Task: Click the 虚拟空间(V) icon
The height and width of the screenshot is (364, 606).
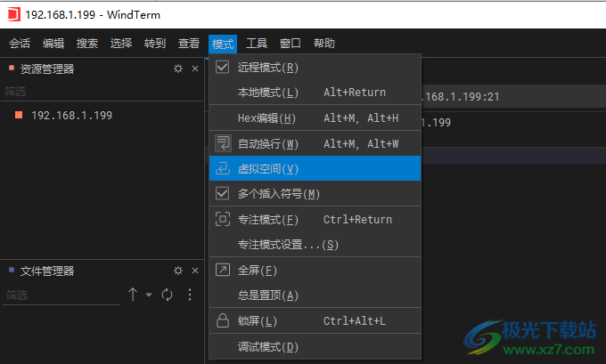Action: (x=223, y=168)
